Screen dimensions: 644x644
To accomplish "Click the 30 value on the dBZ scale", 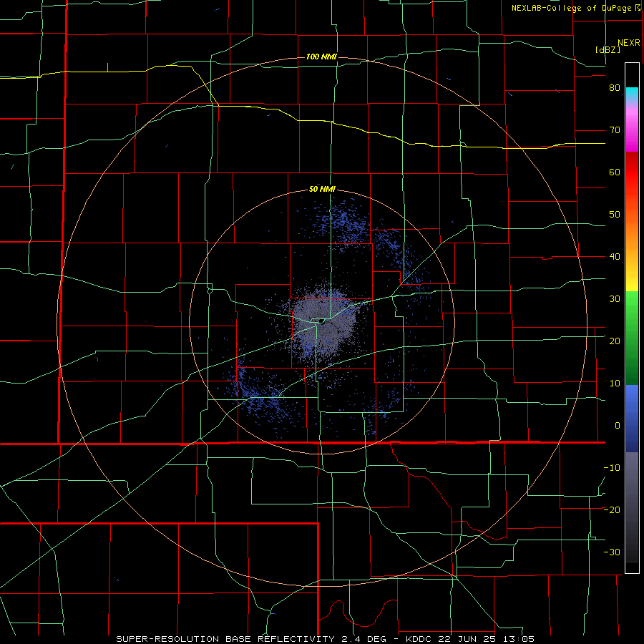I will pyautogui.click(x=615, y=298).
